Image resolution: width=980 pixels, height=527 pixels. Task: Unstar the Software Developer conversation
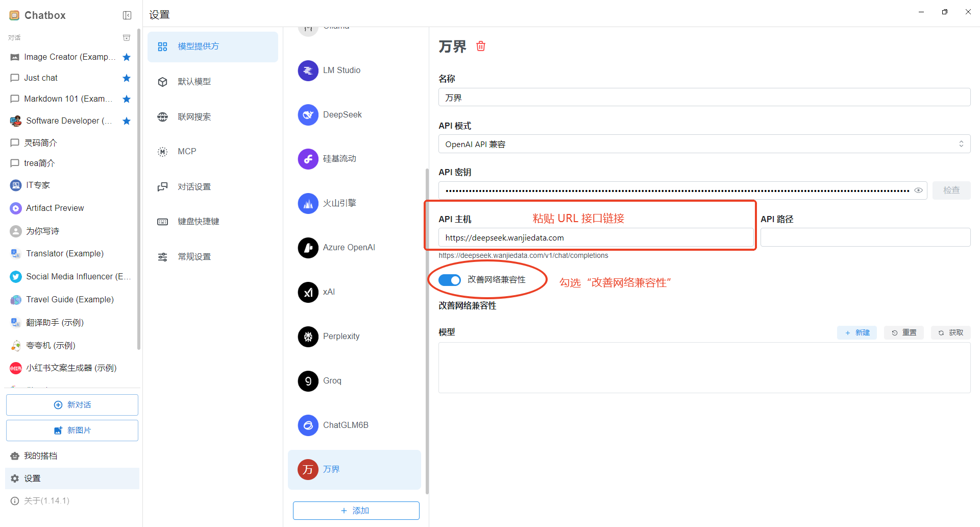point(127,121)
